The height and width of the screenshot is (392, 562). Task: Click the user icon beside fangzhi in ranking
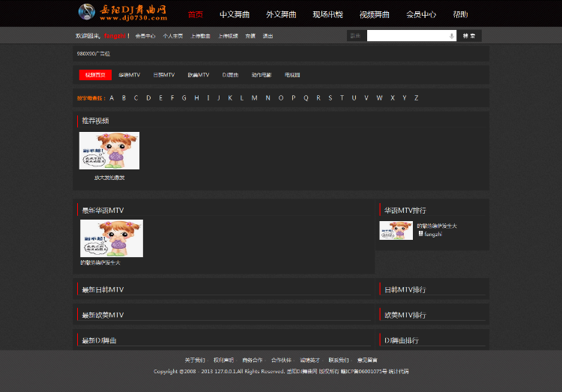coord(421,234)
